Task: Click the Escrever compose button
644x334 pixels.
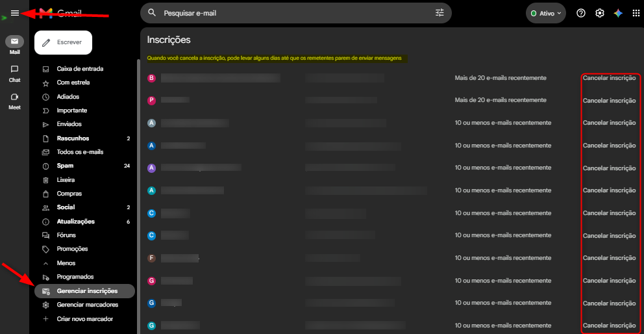Action: (x=63, y=42)
